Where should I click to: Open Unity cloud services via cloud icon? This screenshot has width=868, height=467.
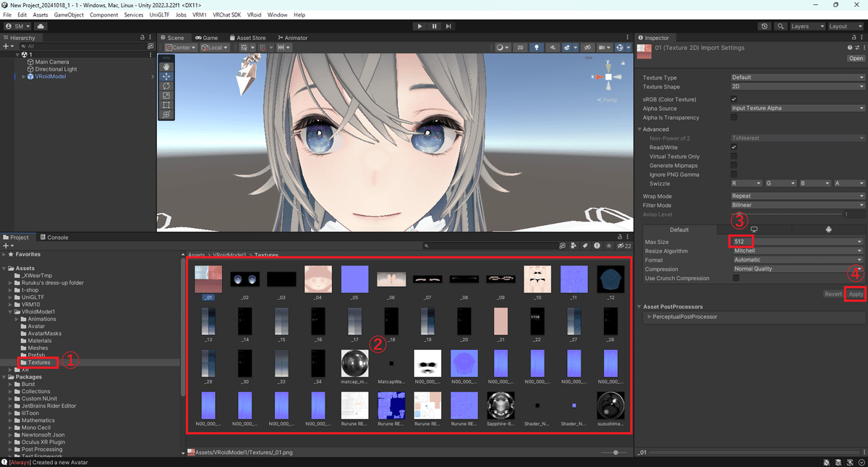(41, 26)
